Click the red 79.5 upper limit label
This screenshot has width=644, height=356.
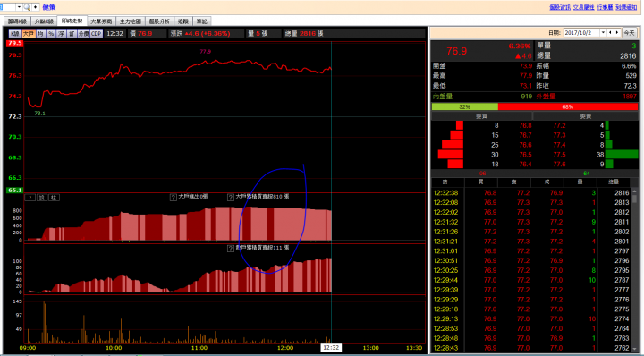click(14, 43)
